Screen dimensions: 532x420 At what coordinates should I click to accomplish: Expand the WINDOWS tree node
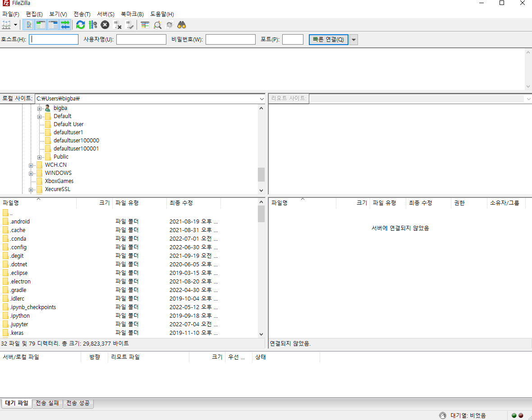31,173
